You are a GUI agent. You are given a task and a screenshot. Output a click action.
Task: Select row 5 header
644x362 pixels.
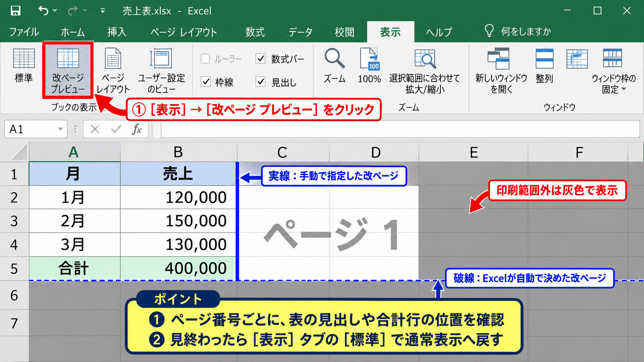point(14,269)
